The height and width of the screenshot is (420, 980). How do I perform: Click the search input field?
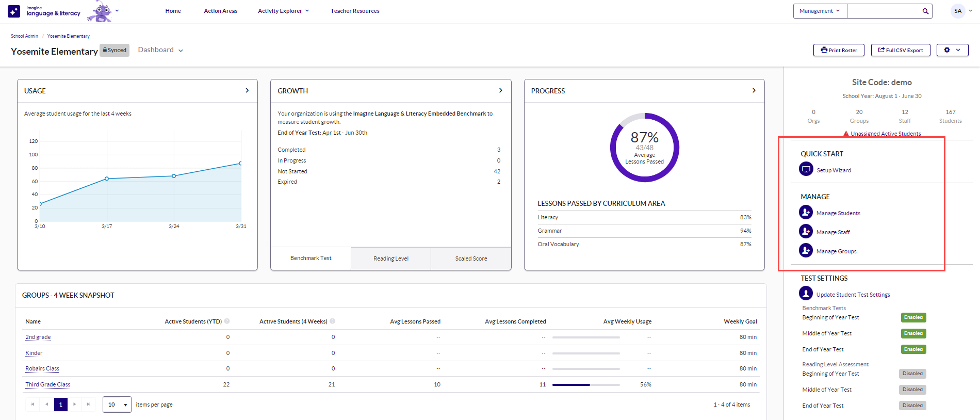click(883, 11)
